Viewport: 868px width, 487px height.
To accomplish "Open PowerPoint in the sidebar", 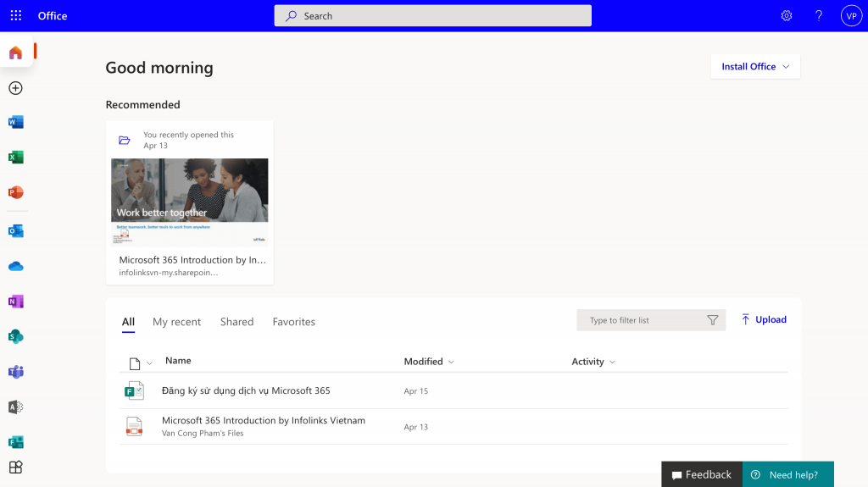I will 15,192.
